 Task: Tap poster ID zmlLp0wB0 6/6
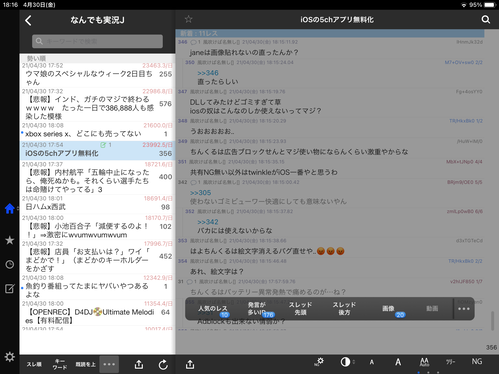(465, 211)
